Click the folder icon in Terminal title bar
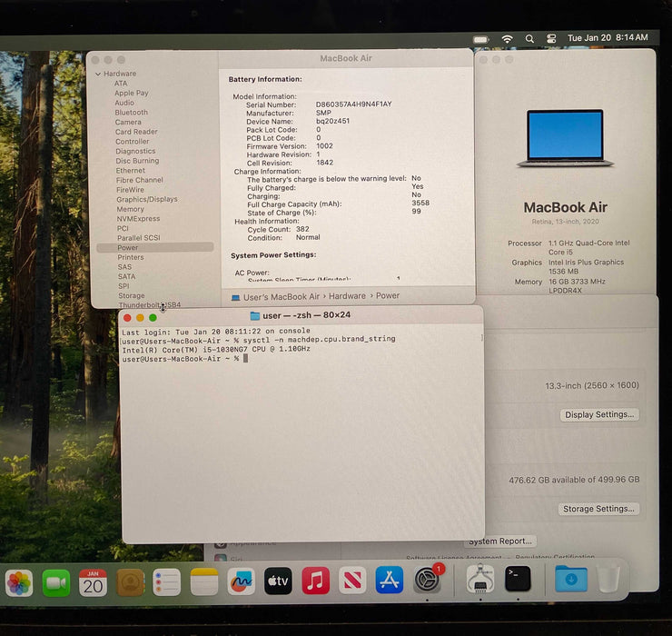 coord(254,315)
